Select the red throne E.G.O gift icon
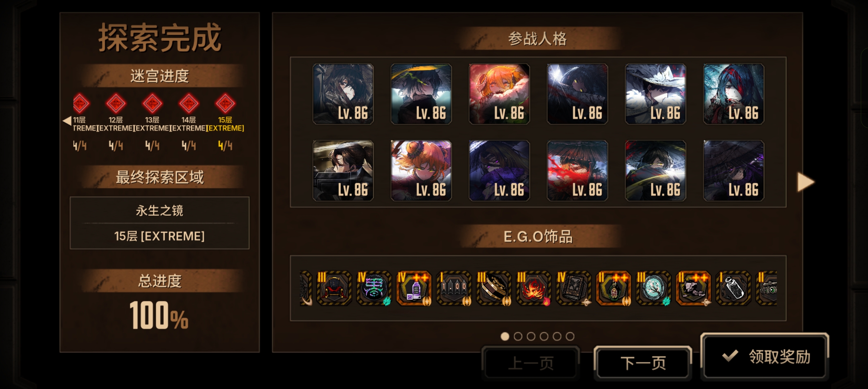Image resolution: width=868 pixels, height=389 pixels. 334,288
